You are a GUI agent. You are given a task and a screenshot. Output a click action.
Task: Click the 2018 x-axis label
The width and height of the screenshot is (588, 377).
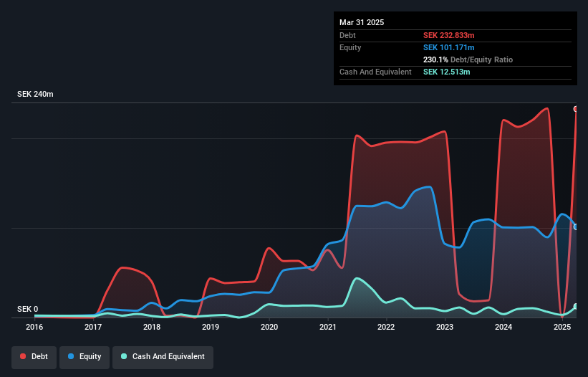coord(152,327)
